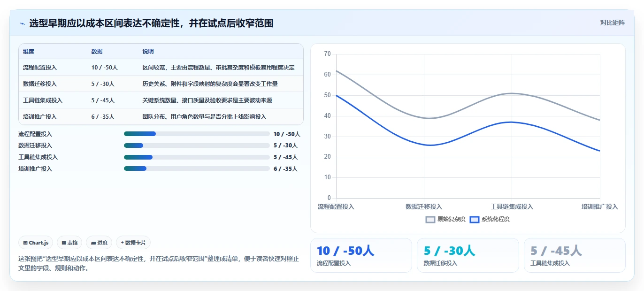Screen dimensions: 644x291
Task: Select the 数据卡片 tag chip
Action: pos(133,243)
